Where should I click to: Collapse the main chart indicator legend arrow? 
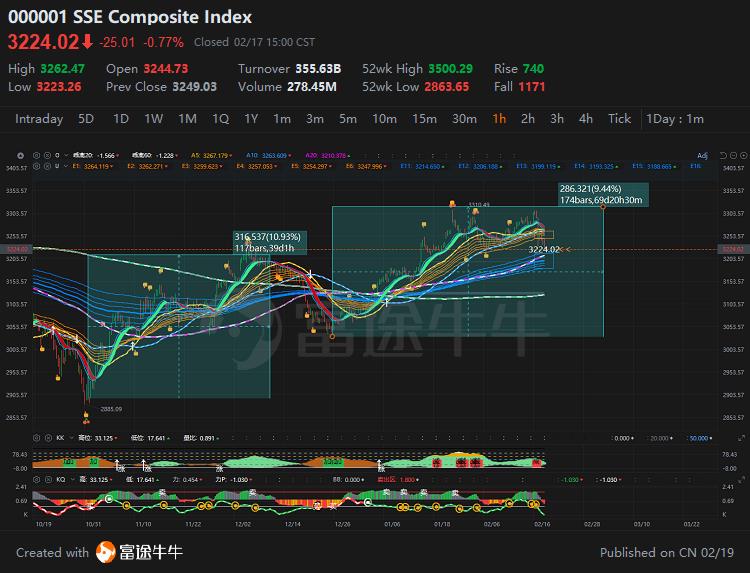click(21, 156)
